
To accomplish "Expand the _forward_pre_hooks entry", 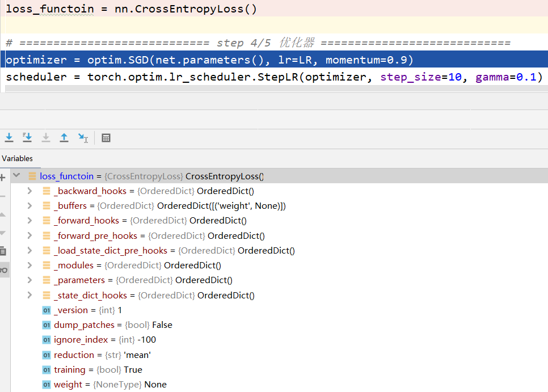I will (x=29, y=235).
